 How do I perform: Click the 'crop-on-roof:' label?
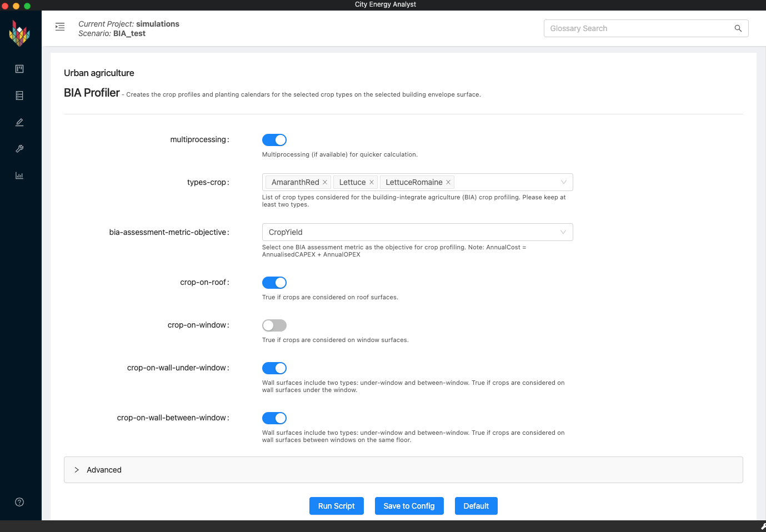pos(204,282)
